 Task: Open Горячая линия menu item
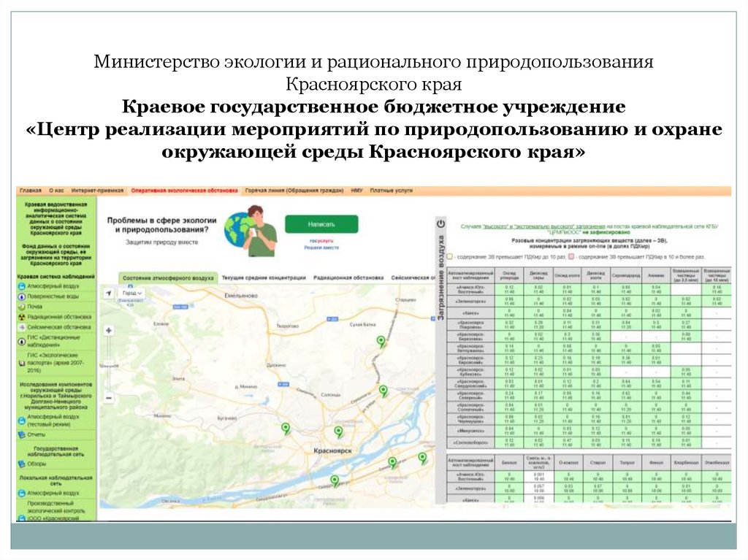coord(294,191)
